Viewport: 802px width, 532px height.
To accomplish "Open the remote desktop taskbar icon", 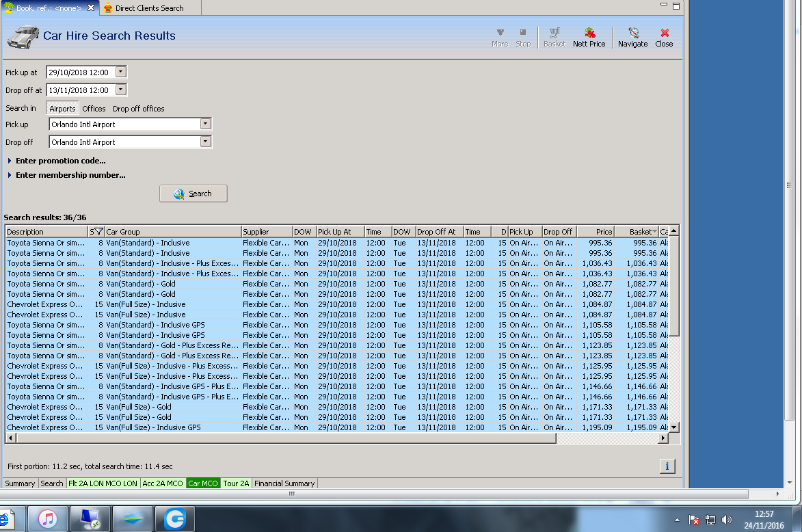I will coord(90,519).
